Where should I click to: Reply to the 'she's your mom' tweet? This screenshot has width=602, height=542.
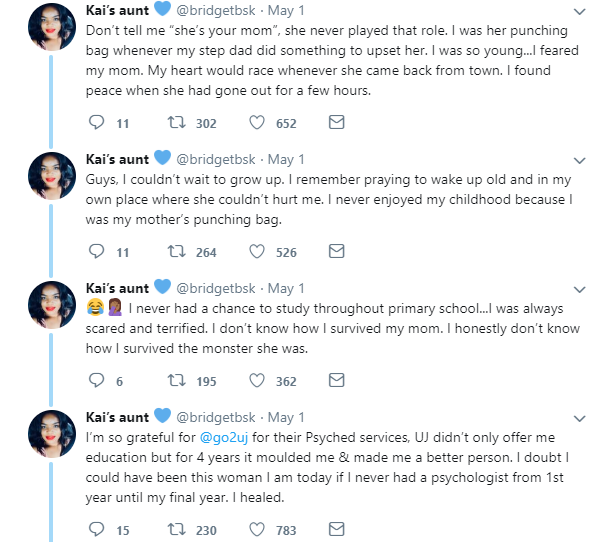pyautogui.click(x=96, y=122)
